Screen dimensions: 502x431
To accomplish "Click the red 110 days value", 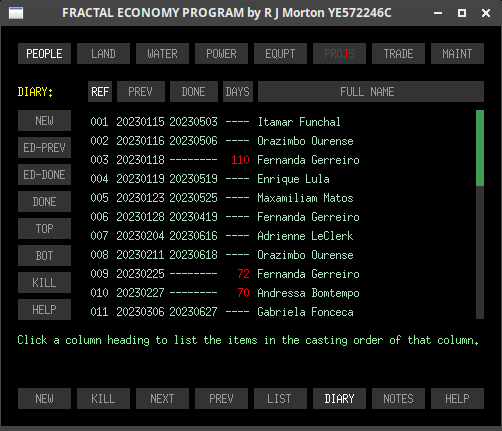I will coord(240,160).
